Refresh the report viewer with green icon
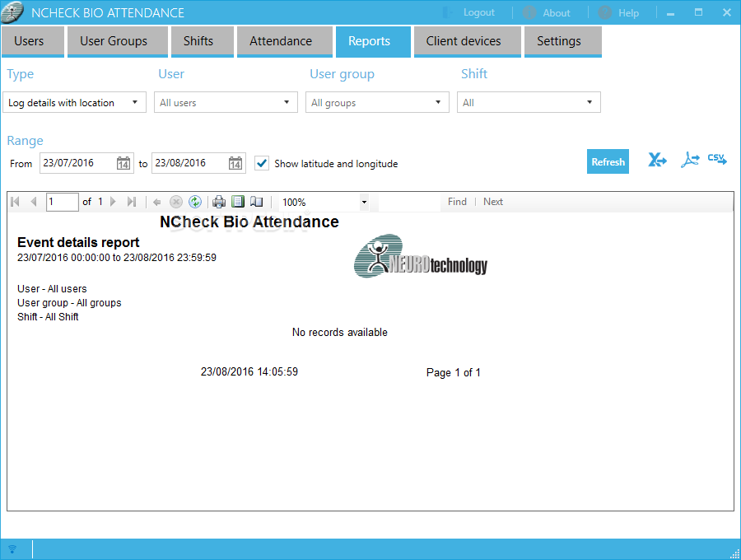This screenshot has height=560, width=741. 194,203
